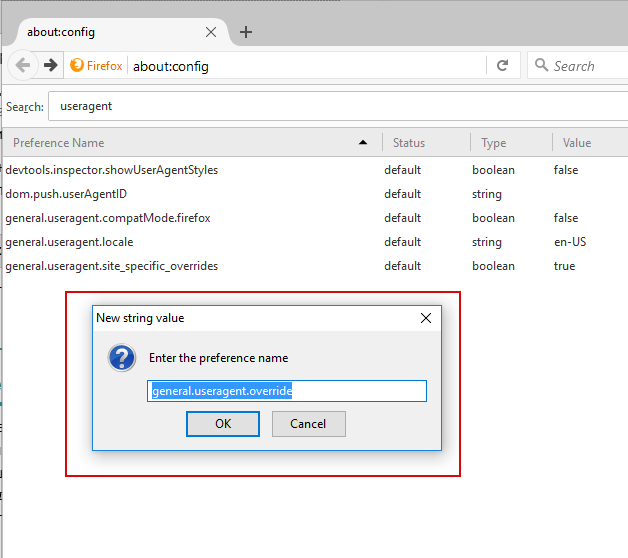The width and height of the screenshot is (628, 558).
Task: Click the en-US value cell
Action: (x=570, y=242)
